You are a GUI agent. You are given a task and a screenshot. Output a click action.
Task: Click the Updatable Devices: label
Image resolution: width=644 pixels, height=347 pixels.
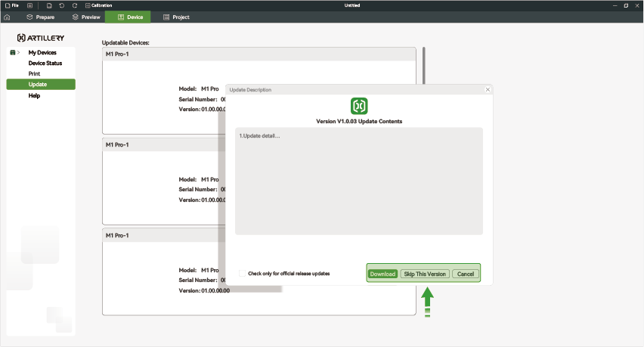click(125, 42)
